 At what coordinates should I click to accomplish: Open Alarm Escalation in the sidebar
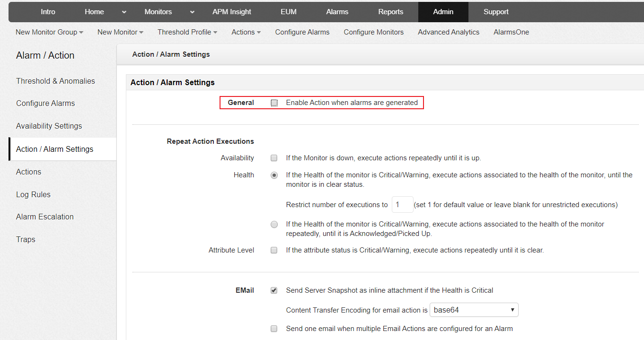point(45,217)
